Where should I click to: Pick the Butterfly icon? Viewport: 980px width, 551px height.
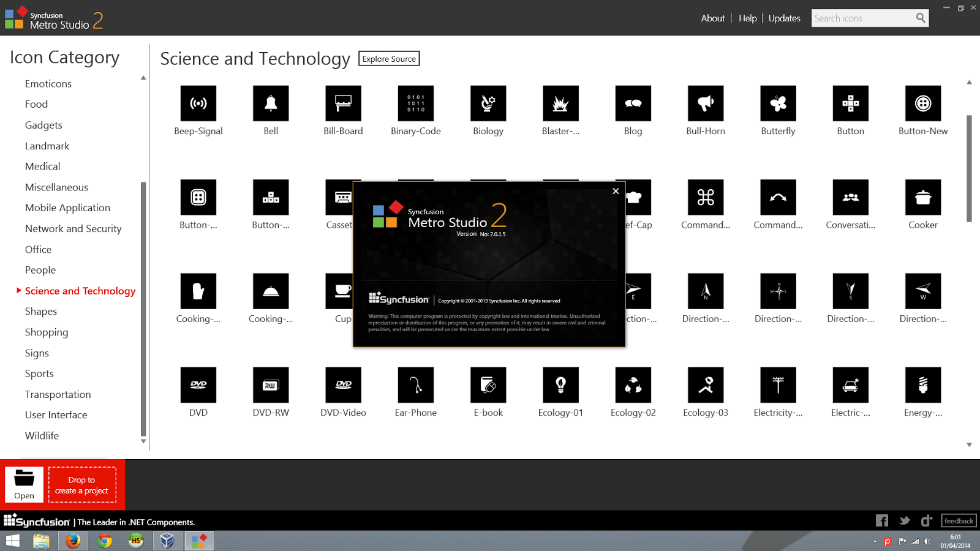tap(777, 103)
